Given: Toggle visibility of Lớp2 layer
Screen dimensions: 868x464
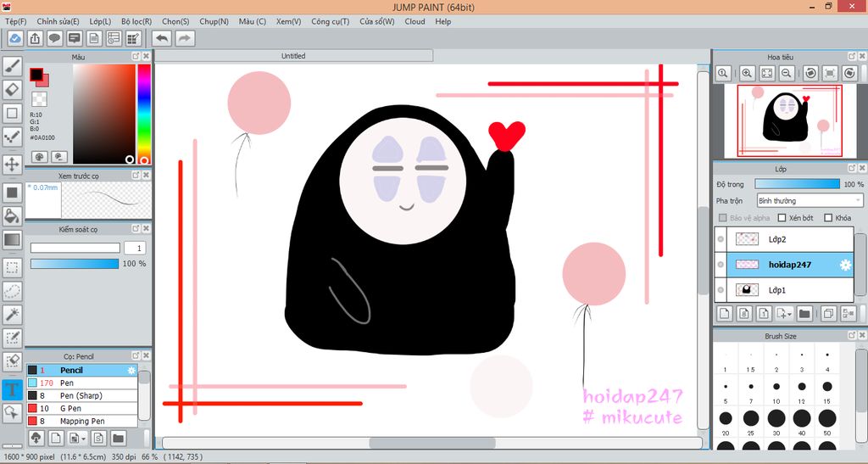Looking at the screenshot, I should [x=721, y=239].
